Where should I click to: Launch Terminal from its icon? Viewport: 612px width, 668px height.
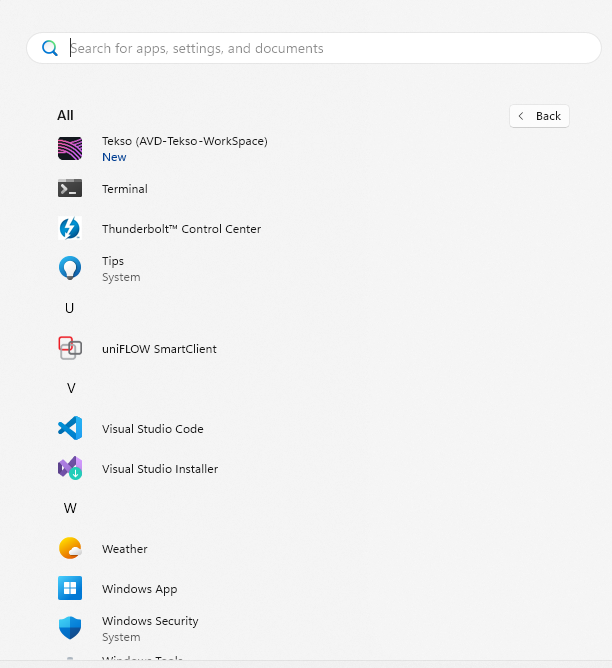[x=70, y=188]
